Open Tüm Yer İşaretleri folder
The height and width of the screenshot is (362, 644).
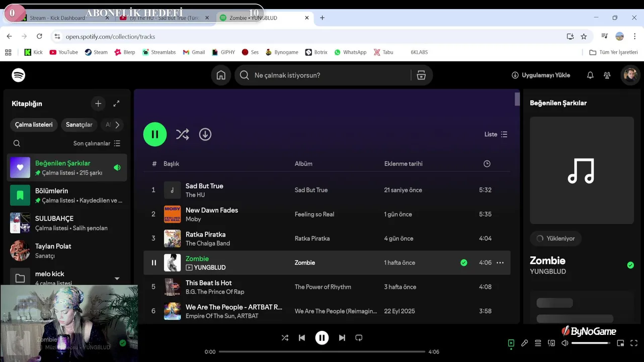pyautogui.click(x=613, y=52)
